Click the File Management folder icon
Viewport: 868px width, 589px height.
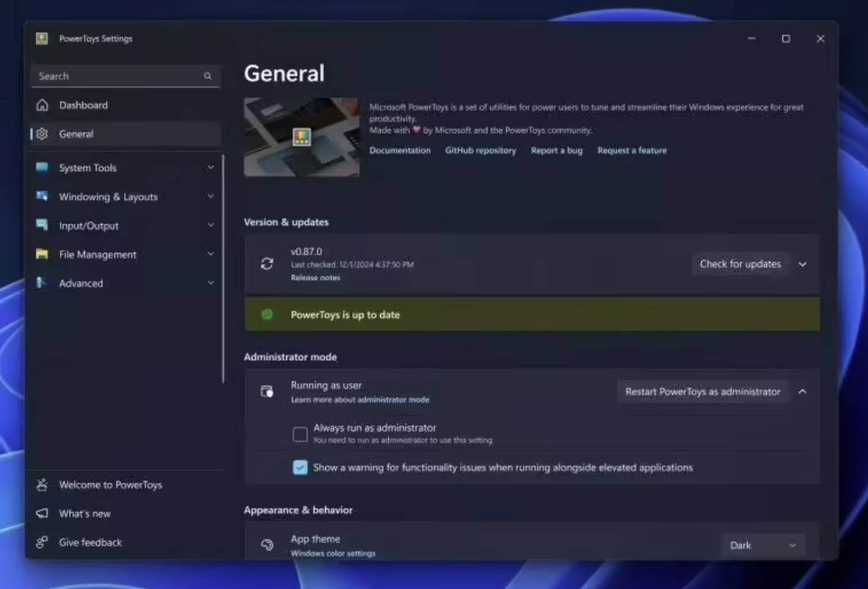(x=42, y=254)
